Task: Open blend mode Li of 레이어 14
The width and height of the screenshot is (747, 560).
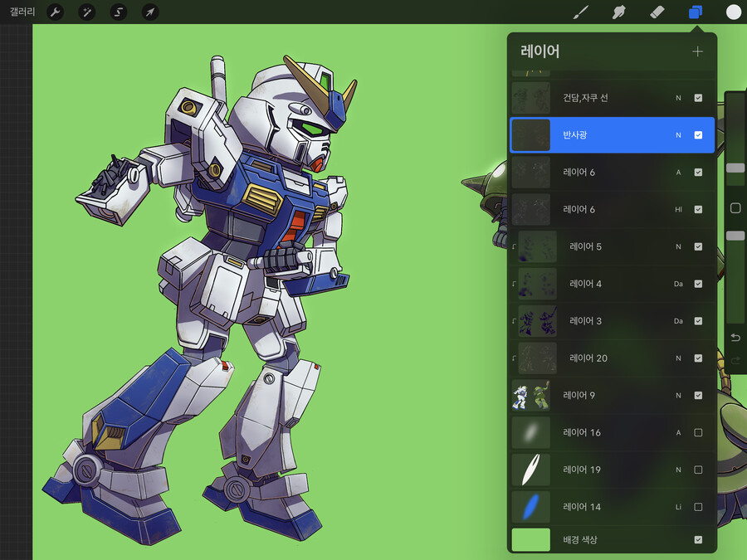Action: (x=678, y=507)
